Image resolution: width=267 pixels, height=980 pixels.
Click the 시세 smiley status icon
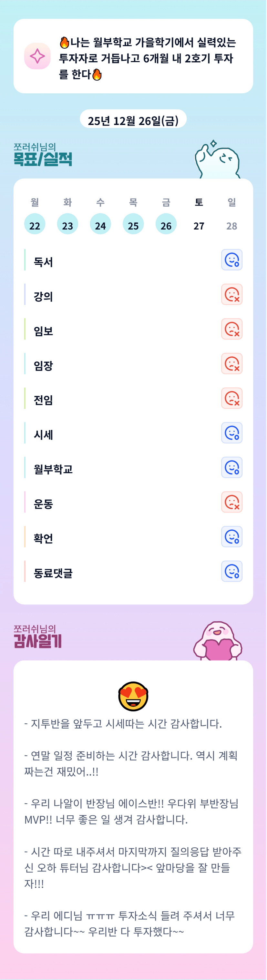point(231,433)
